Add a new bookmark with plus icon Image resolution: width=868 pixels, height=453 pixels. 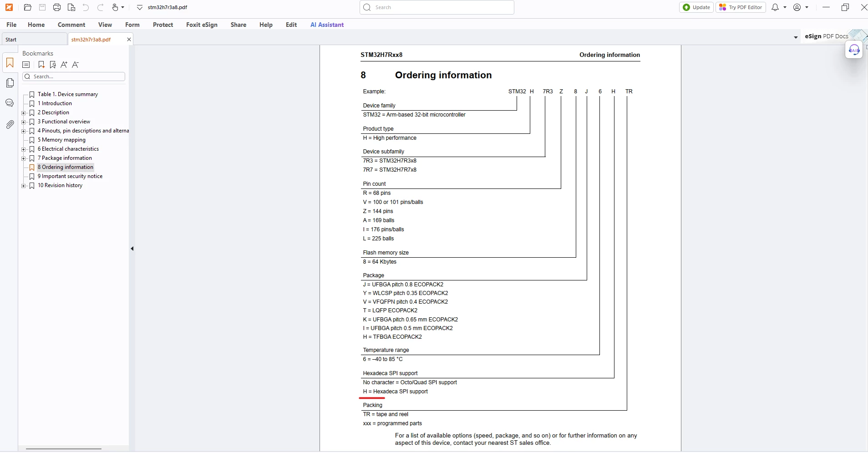[x=41, y=65]
